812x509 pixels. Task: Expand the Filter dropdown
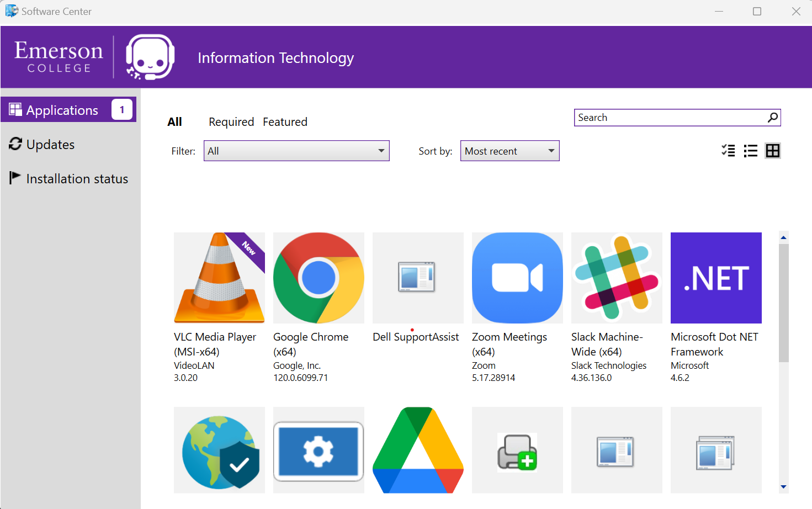296,151
